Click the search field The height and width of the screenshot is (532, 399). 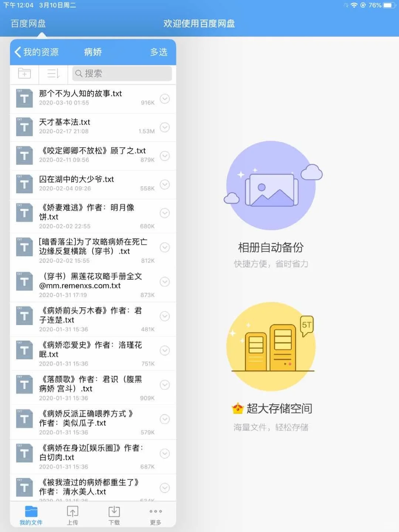(122, 73)
